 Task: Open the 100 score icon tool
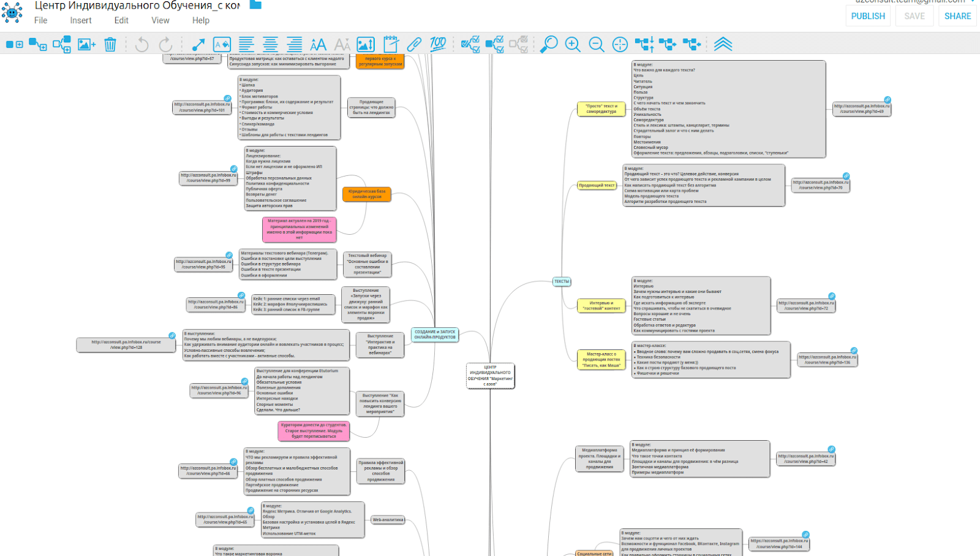(437, 44)
